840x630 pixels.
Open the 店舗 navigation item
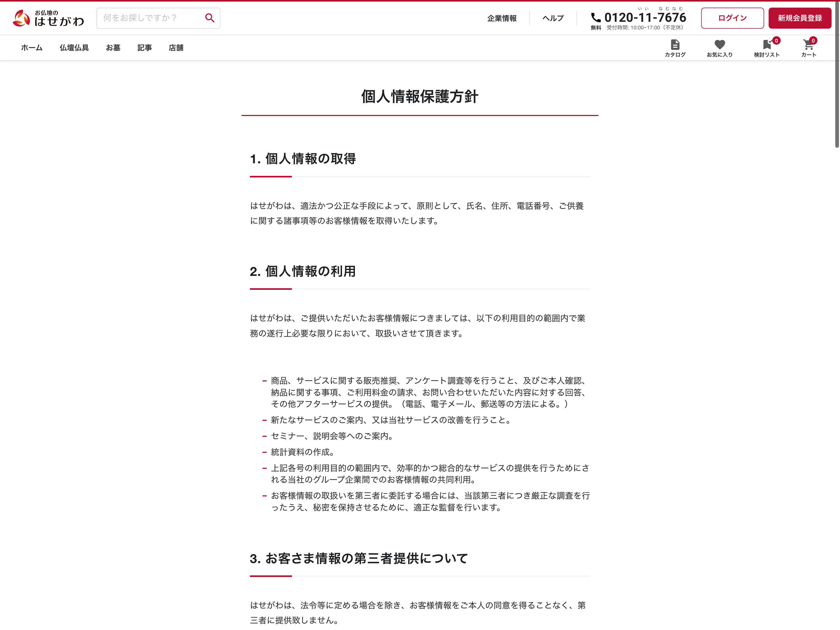(176, 48)
